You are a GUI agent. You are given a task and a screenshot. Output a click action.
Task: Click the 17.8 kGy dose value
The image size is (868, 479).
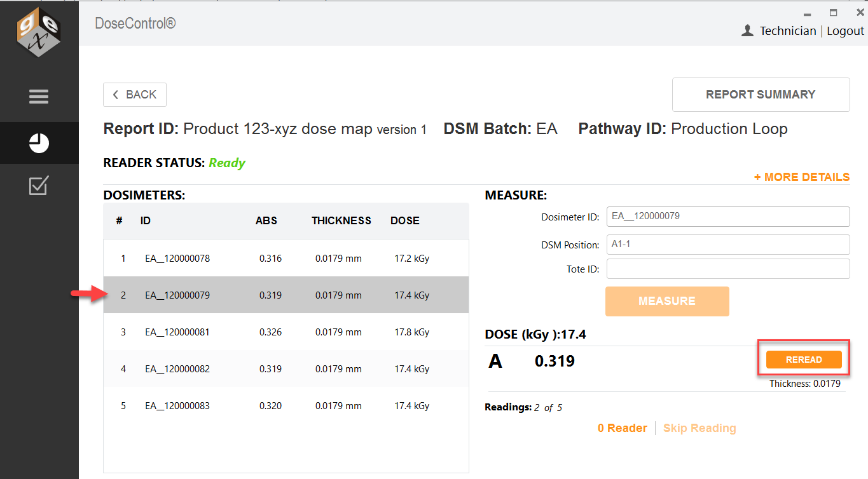(412, 332)
